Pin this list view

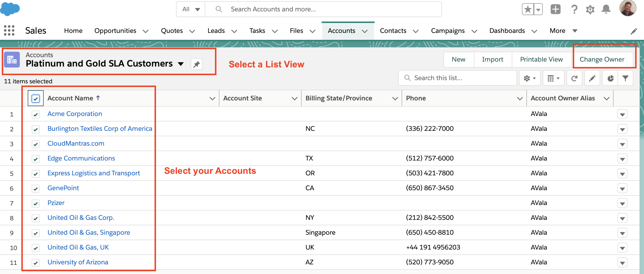[x=197, y=64]
